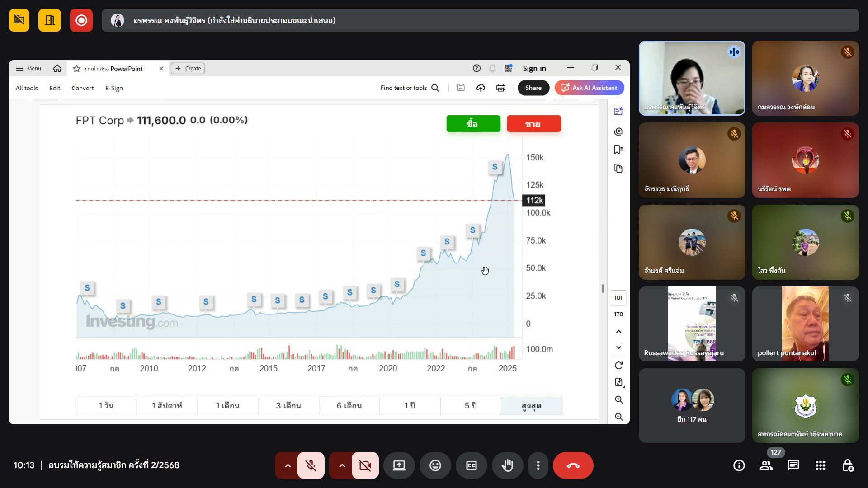Click Ask AI Assistant button
The height and width of the screenshot is (488, 868).
(x=590, y=88)
